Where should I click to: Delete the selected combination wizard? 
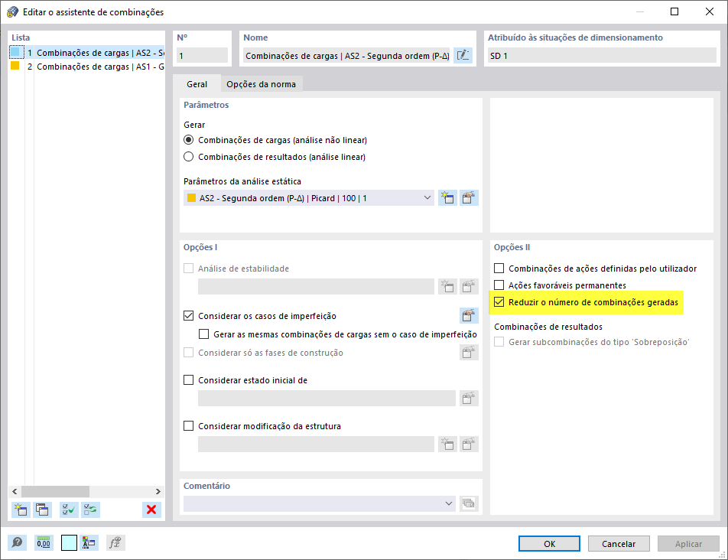tap(151, 510)
